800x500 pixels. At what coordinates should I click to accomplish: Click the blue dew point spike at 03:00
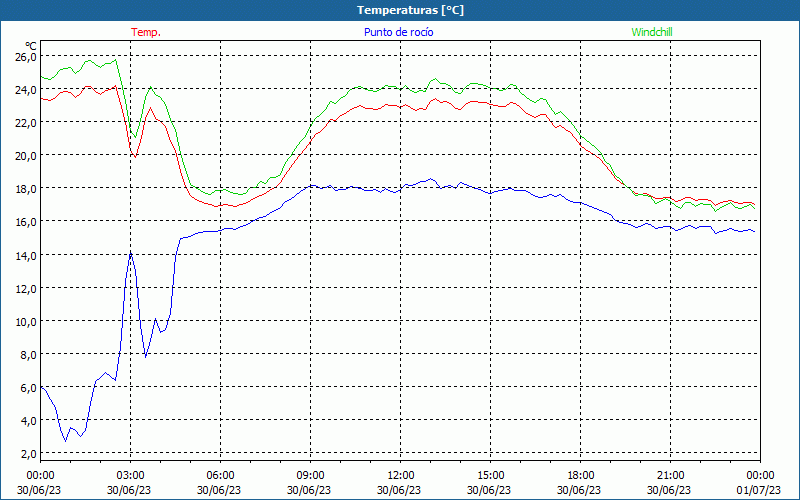[x=131, y=253]
